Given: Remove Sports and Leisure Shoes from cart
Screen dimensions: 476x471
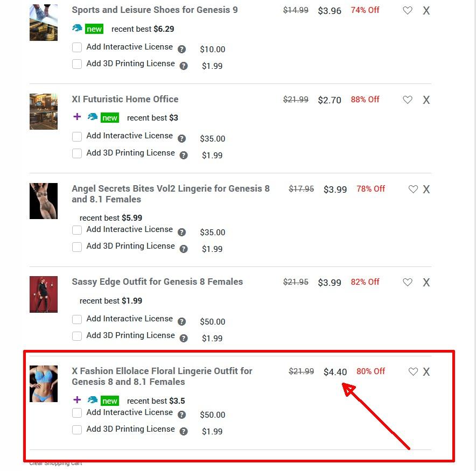Looking at the screenshot, I should click(426, 11).
